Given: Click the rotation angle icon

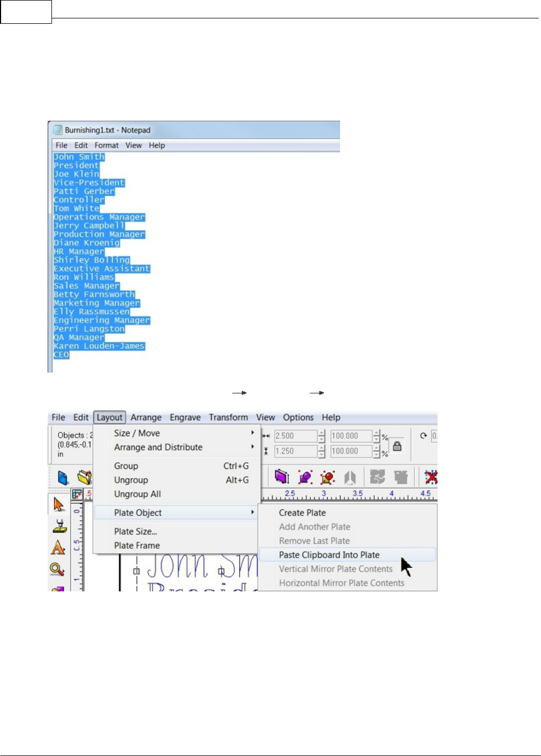Looking at the screenshot, I should tap(423, 435).
